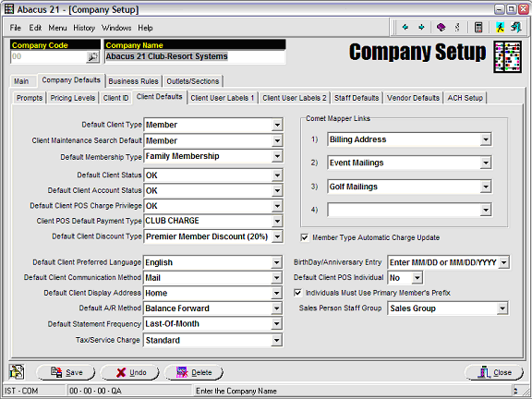Select the ACH Setup tab
This screenshot has width=532, height=399.
pos(465,98)
